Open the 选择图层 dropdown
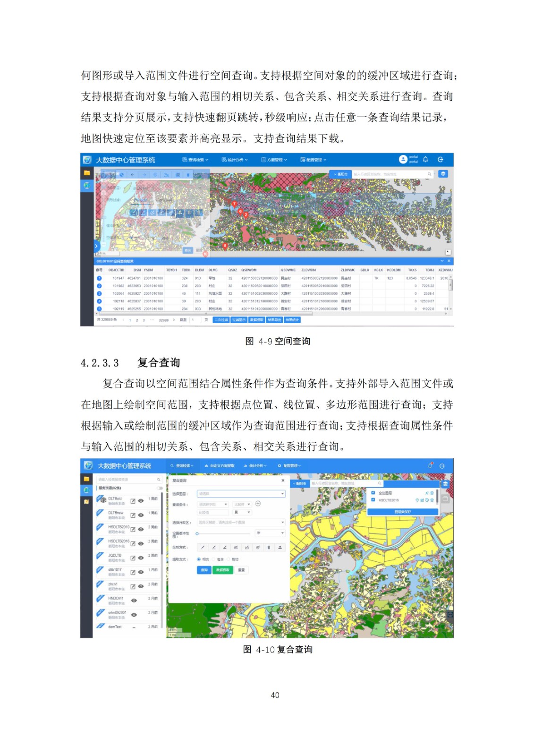The height and width of the screenshot is (756, 534). tap(241, 494)
